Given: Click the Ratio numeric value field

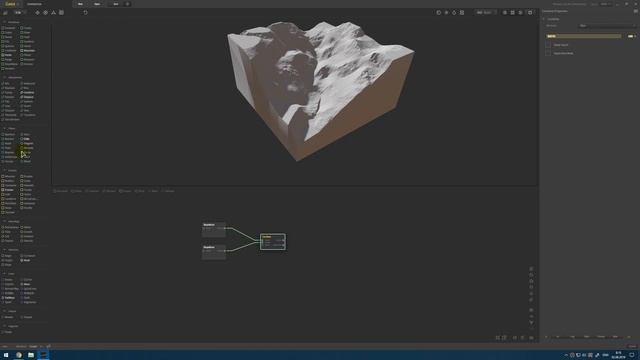Looking at the screenshot, I should click(631, 36).
